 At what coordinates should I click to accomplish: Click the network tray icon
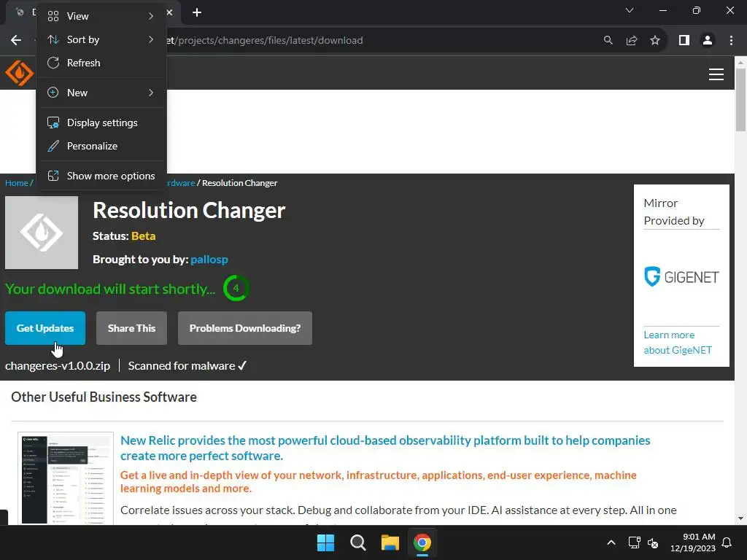click(634, 542)
